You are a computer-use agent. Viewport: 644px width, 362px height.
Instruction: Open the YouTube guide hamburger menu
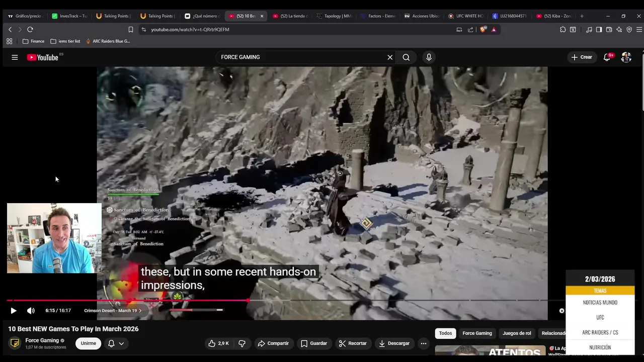click(x=15, y=57)
